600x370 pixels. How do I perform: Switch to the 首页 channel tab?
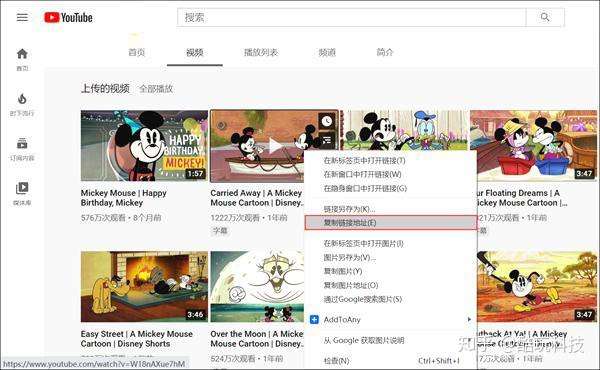137,52
